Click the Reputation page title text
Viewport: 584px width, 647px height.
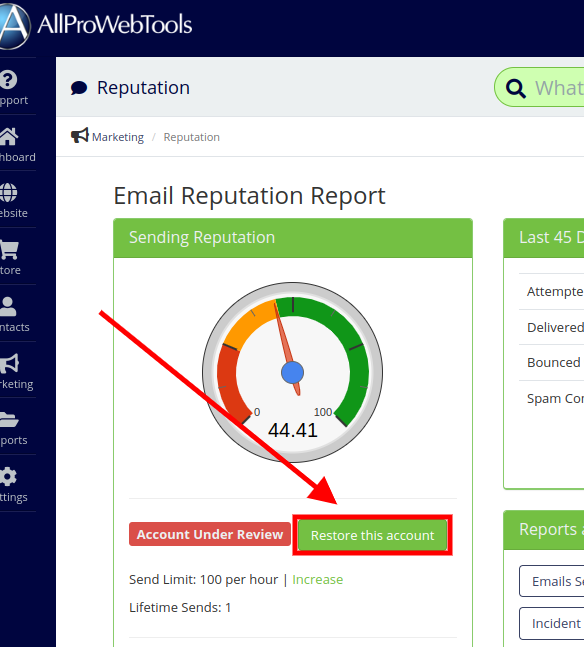tap(143, 88)
